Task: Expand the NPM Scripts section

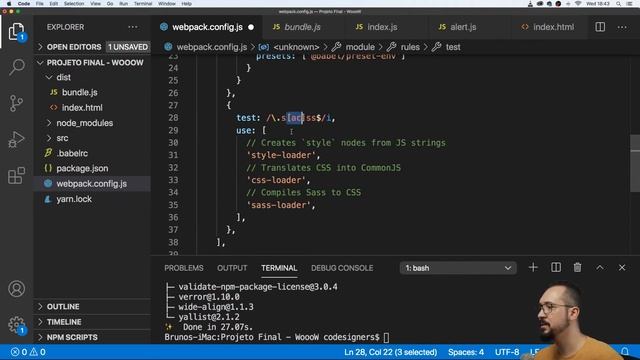Action: pyautogui.click(x=92, y=337)
